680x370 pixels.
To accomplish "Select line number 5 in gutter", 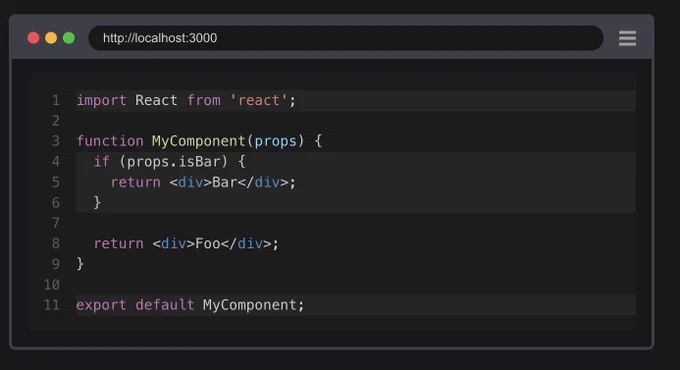I will pyautogui.click(x=56, y=182).
